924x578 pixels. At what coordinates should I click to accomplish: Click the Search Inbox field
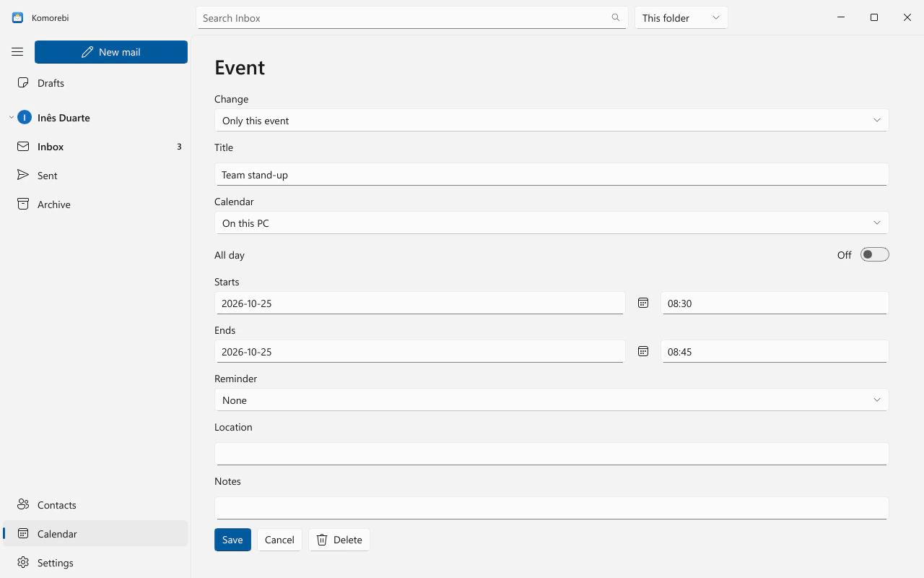pos(411,17)
